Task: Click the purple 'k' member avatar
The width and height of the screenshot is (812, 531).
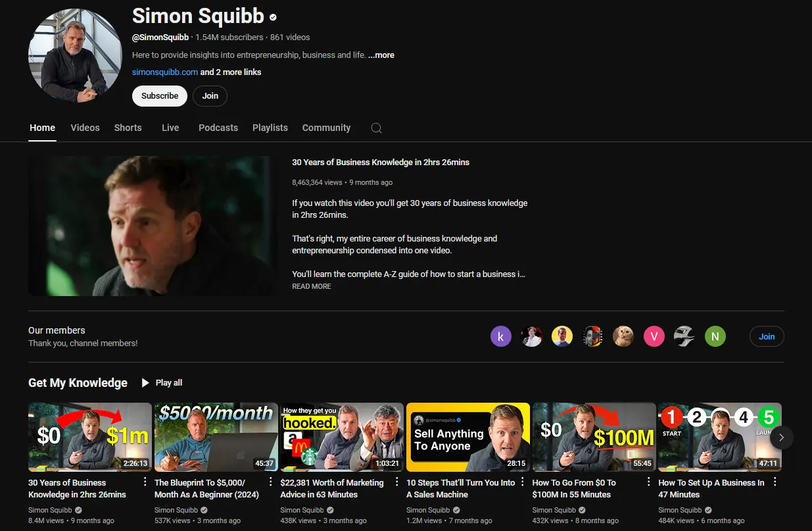Action: tap(500, 337)
